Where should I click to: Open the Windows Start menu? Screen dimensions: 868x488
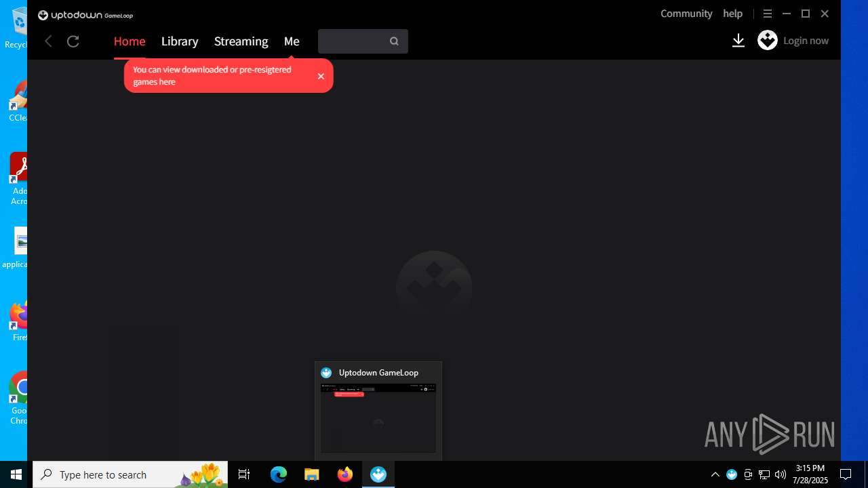tap(16, 474)
